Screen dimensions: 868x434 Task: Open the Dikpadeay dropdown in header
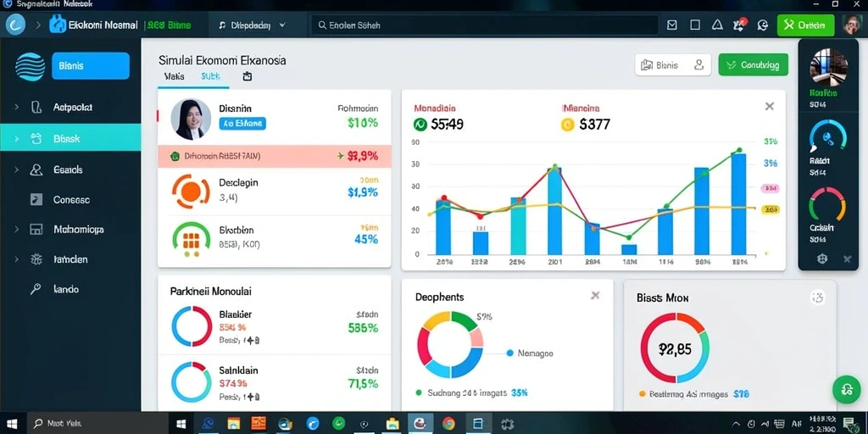[252, 25]
